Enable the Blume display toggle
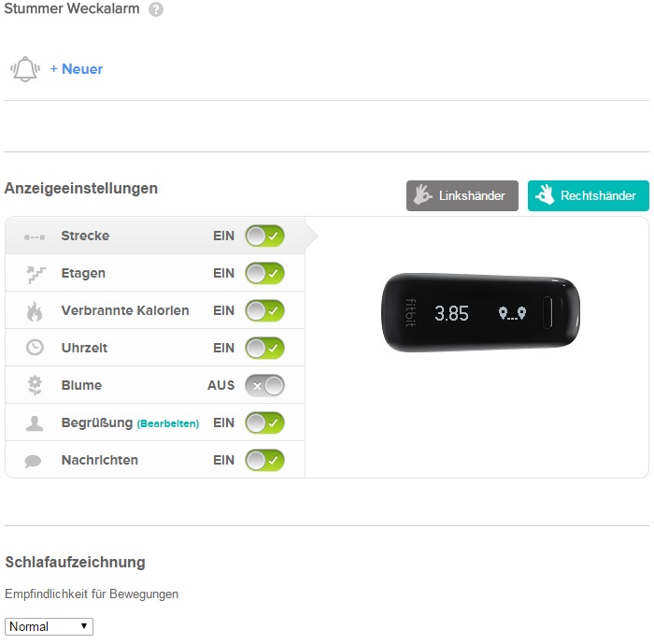Screen dimensions: 654x644 264,385
